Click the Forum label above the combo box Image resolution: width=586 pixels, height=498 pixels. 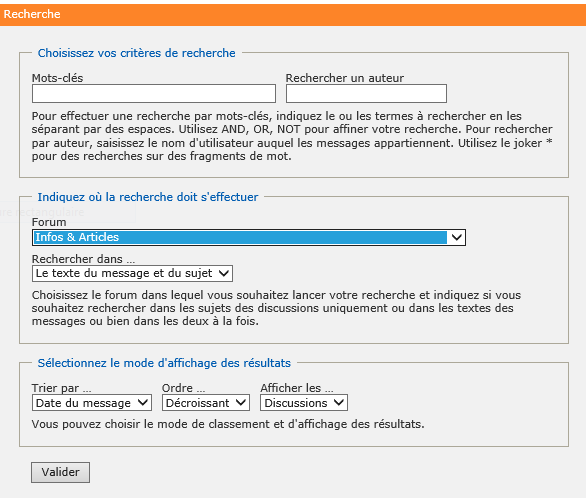[49, 222]
